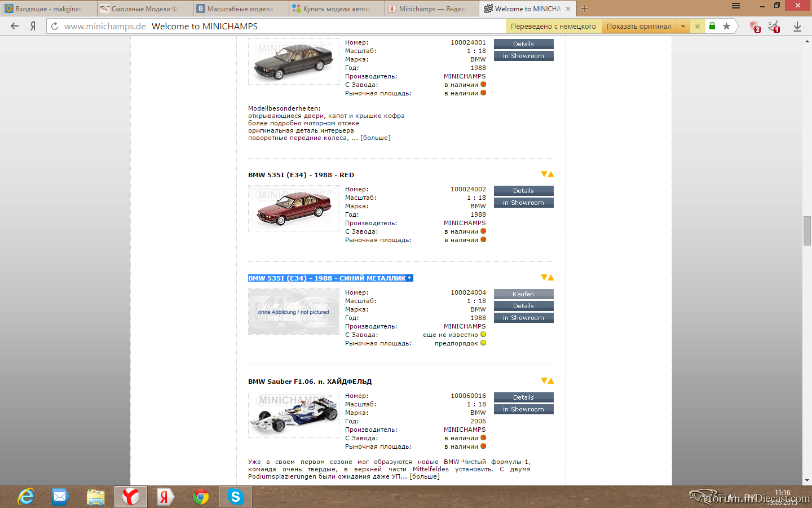This screenshot has height=508, width=812.
Task: Open browser hamburger menu
Action: [736, 6]
